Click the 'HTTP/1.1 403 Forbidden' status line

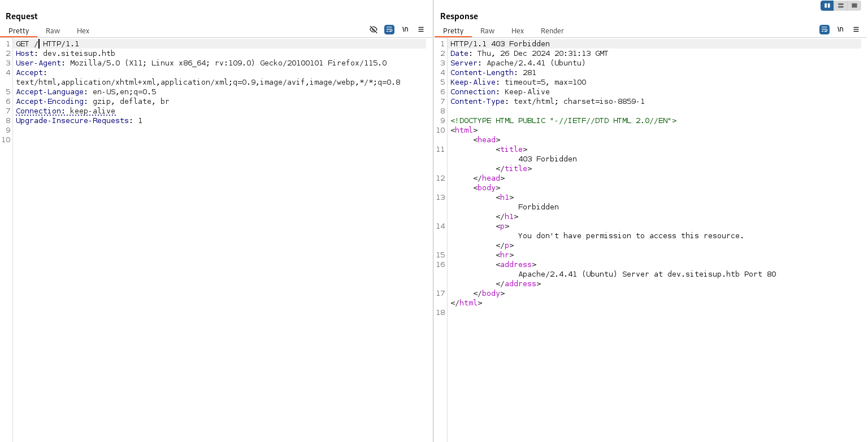click(x=500, y=43)
